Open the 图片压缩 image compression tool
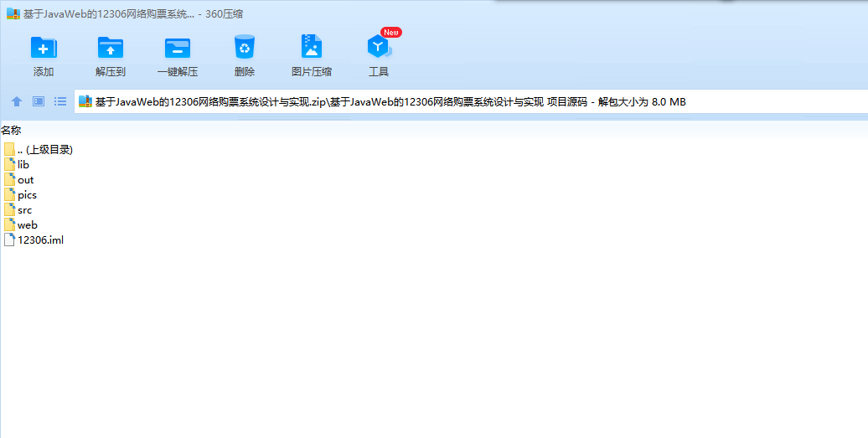 311,46
